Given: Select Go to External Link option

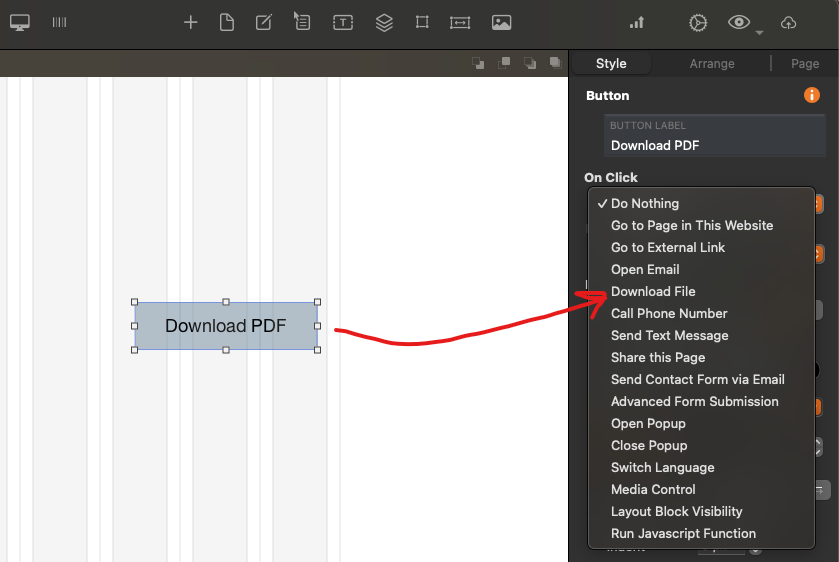Looking at the screenshot, I should coord(668,247).
